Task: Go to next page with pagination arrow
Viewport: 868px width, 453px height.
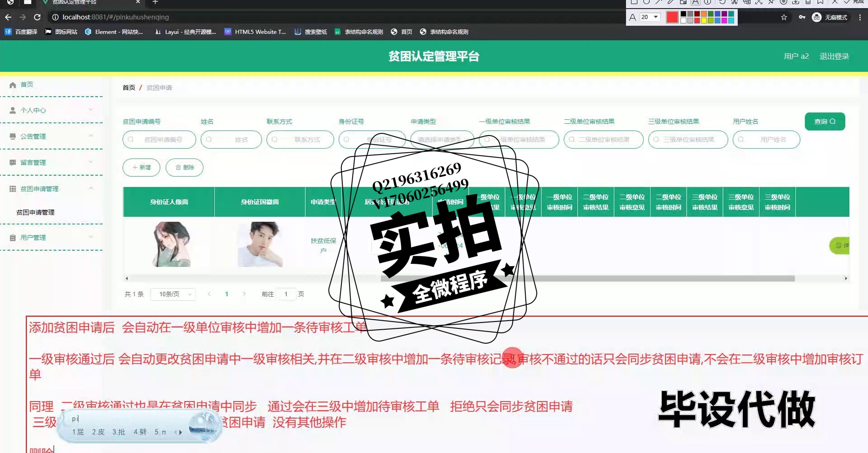Action: pos(244,294)
